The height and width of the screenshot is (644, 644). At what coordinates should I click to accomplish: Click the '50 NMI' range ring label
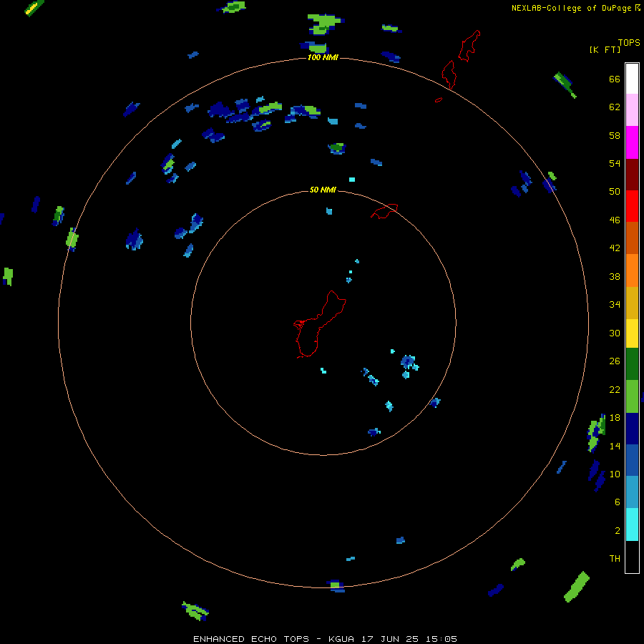[x=323, y=190]
